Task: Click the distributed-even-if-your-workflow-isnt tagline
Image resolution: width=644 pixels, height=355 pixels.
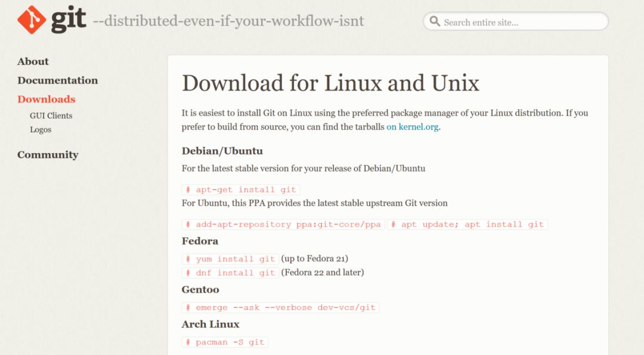Action: point(228,20)
